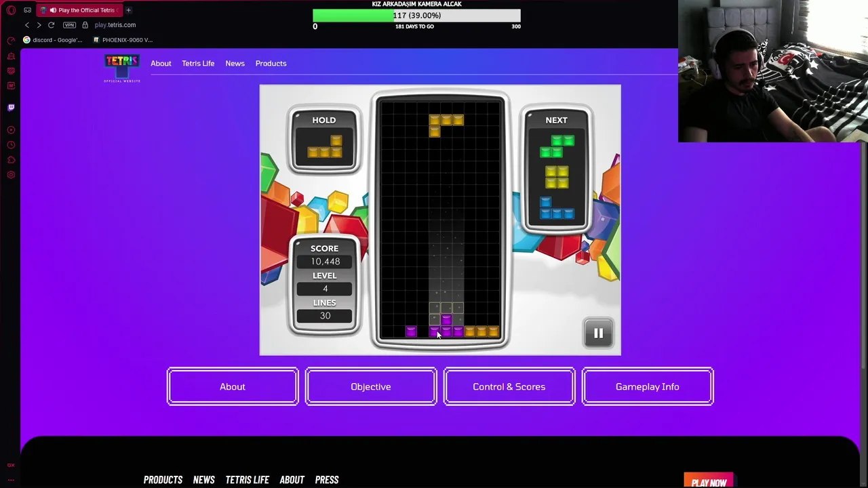Go back with browser back arrow
868x488 pixels.
(x=27, y=25)
